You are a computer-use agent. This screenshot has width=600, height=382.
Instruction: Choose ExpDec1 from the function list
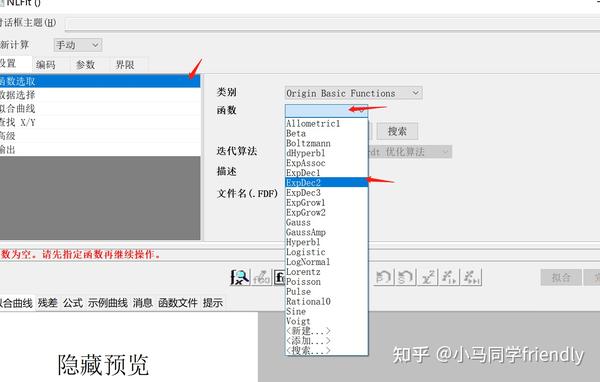326,173
